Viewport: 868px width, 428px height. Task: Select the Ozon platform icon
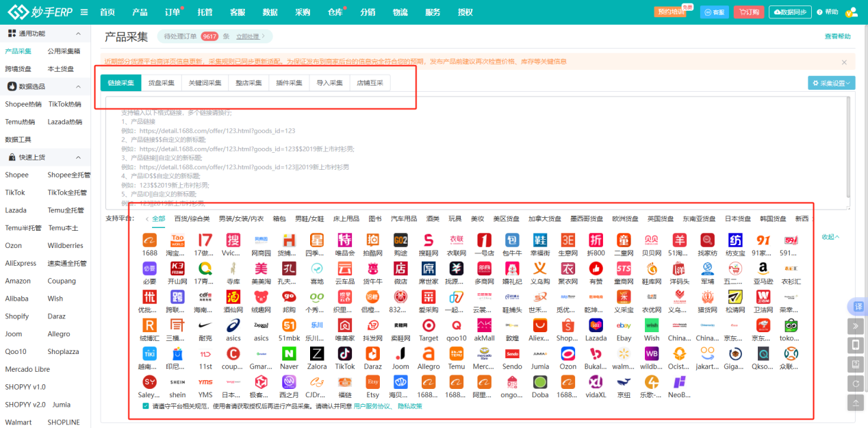click(x=568, y=354)
